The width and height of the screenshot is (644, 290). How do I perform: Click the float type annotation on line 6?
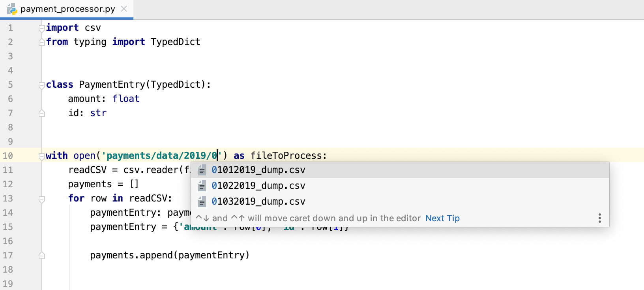click(x=126, y=99)
